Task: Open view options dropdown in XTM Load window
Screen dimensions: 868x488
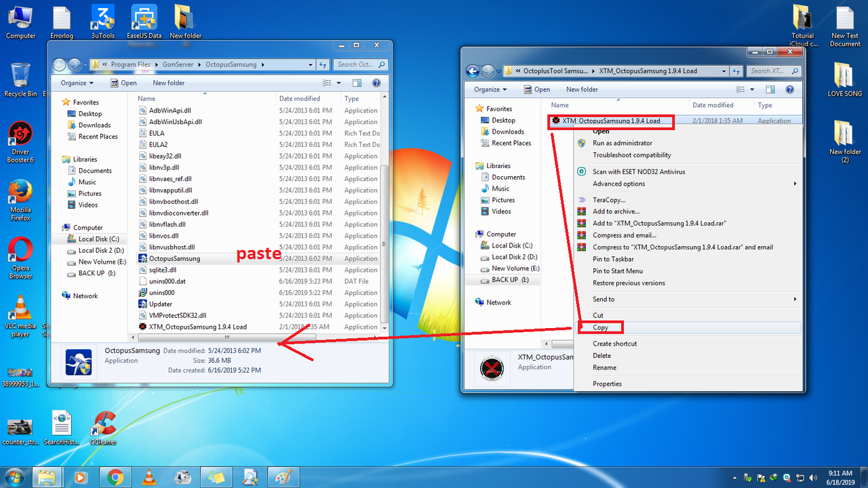Action: pos(751,89)
